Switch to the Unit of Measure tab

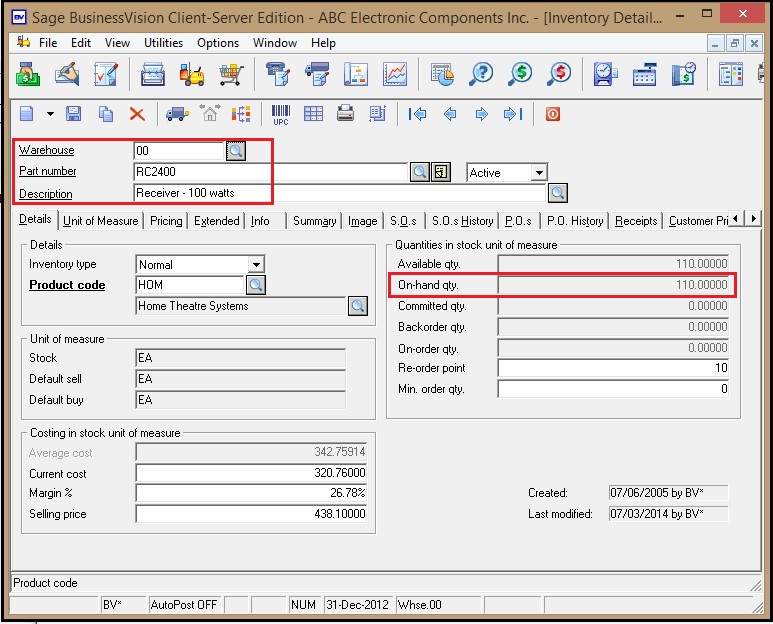point(101,221)
